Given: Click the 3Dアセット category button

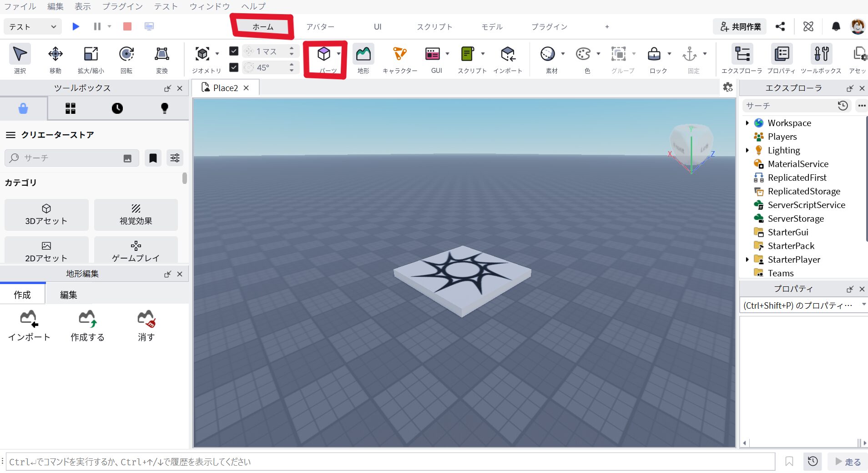Looking at the screenshot, I should [x=46, y=214].
